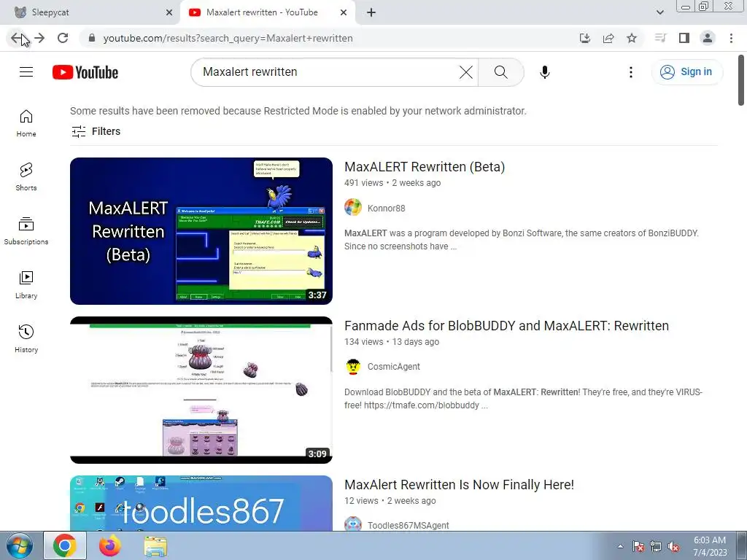Open the Chrome three-dot menu
Image resolution: width=747 pixels, height=560 pixels.
[731, 38]
